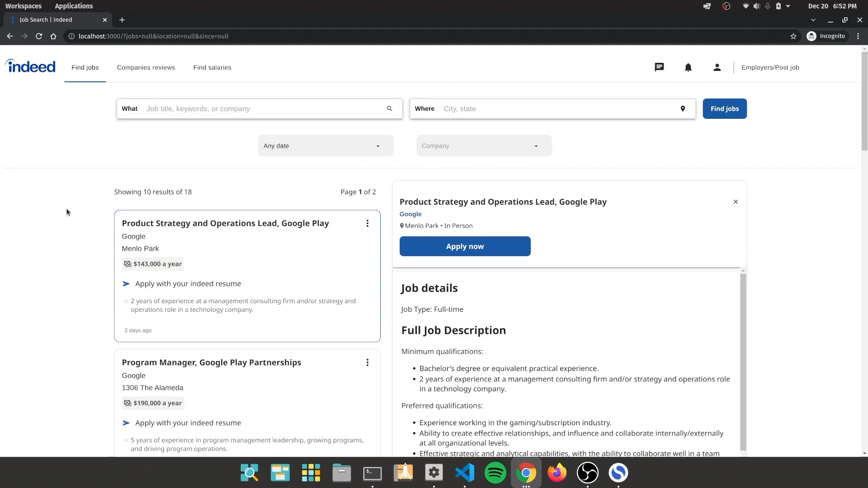Click the job description panel scrollbar
The width and height of the screenshot is (868, 488).
tap(743, 361)
